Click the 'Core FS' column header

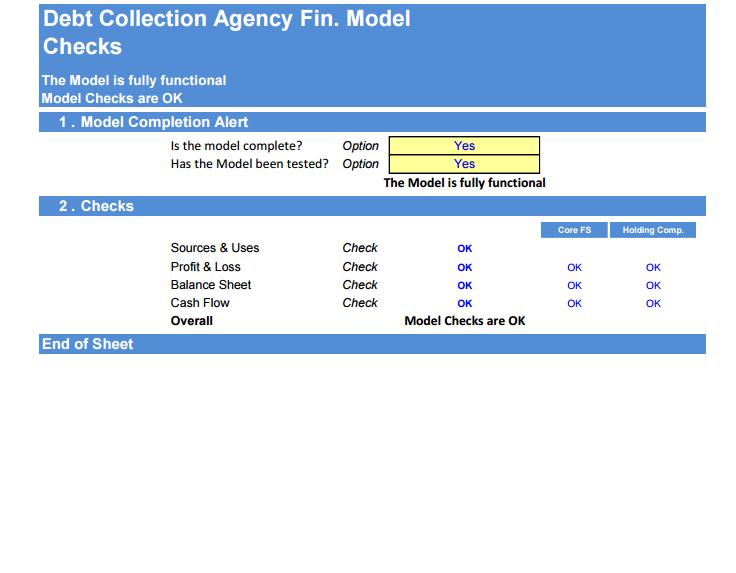coord(574,230)
